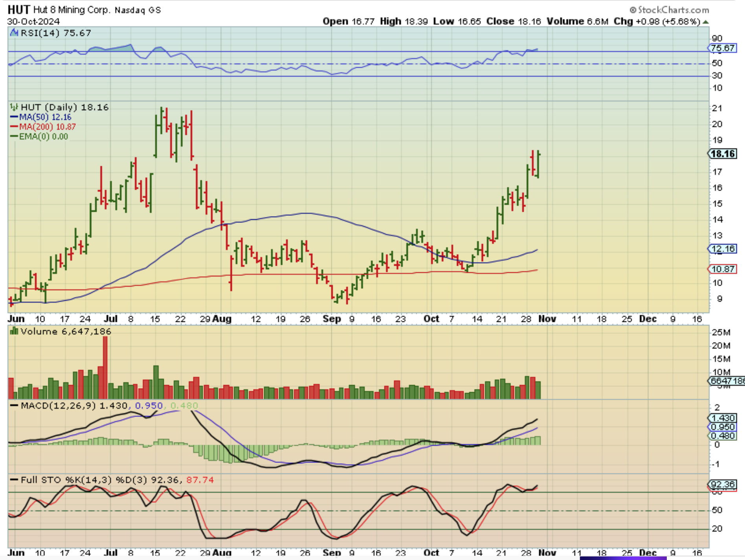Click the MACD(12,26,9) indicator name
The width and height of the screenshot is (745, 560).
pos(58,406)
